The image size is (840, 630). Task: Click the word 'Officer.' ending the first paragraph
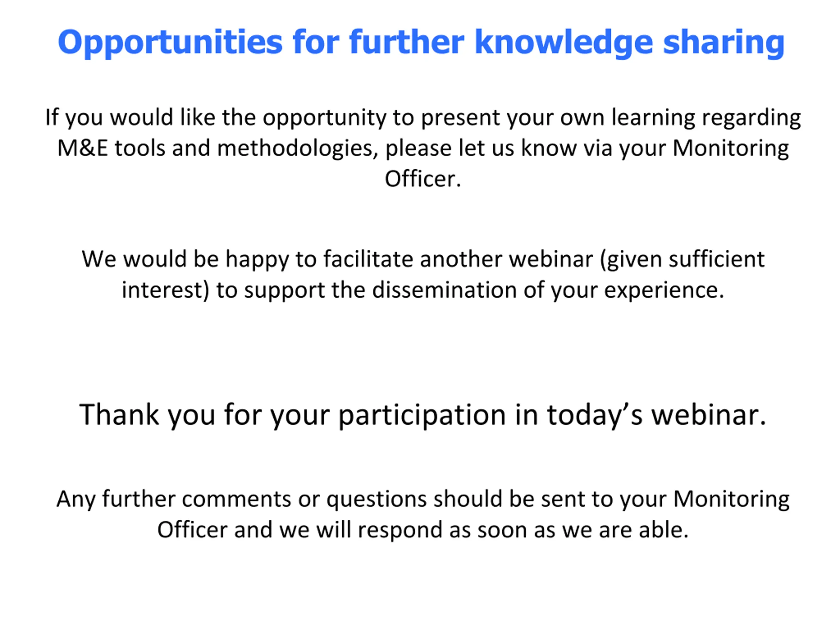[x=423, y=179]
